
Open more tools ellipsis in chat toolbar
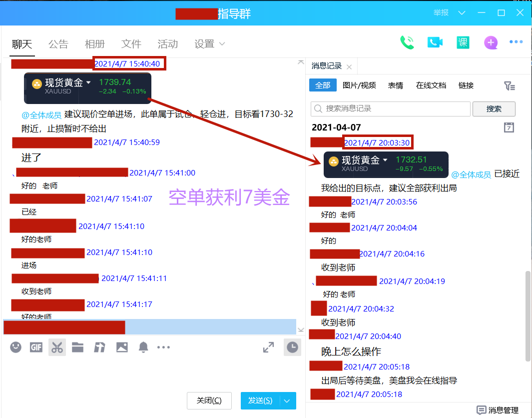coord(163,347)
